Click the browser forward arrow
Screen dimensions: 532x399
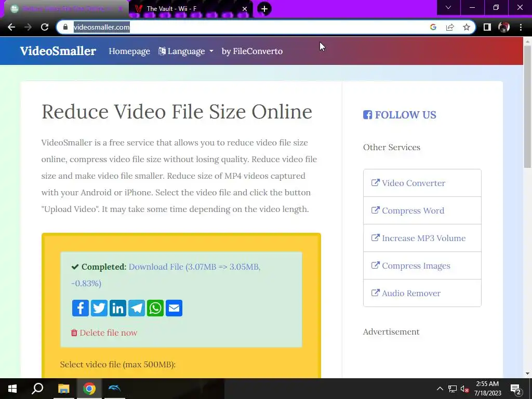click(x=28, y=27)
